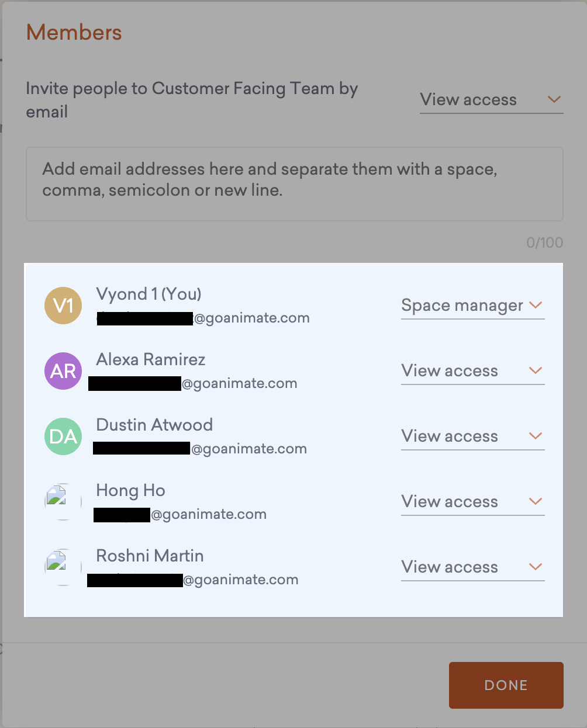Open Hong Ho's View access dropdown
This screenshot has width=587, height=728.
click(472, 502)
